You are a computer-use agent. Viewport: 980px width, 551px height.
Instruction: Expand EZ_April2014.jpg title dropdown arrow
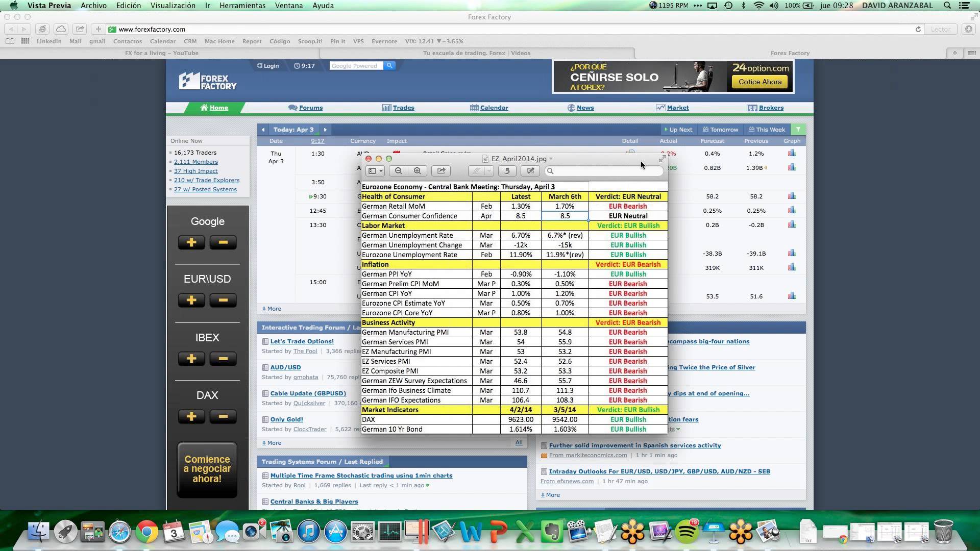tap(551, 159)
